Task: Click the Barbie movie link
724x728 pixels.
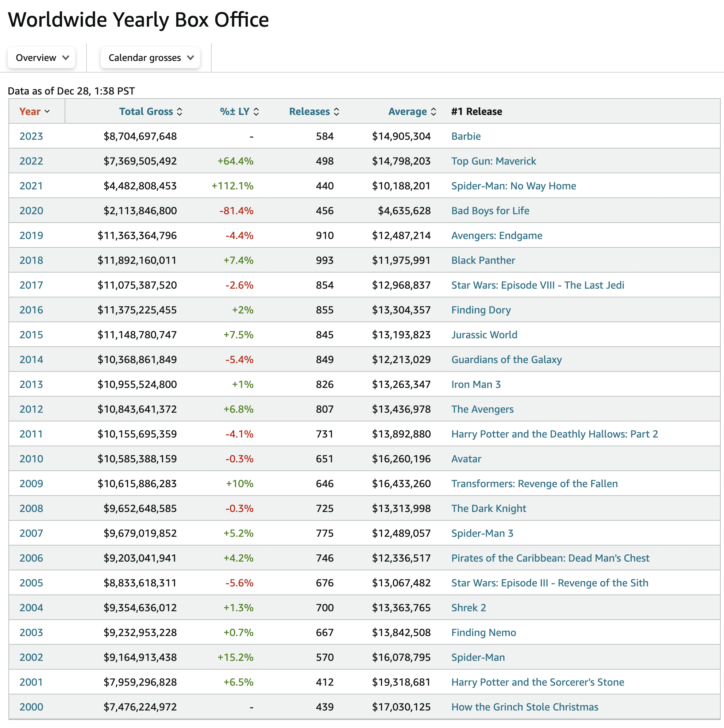Action: click(x=466, y=136)
